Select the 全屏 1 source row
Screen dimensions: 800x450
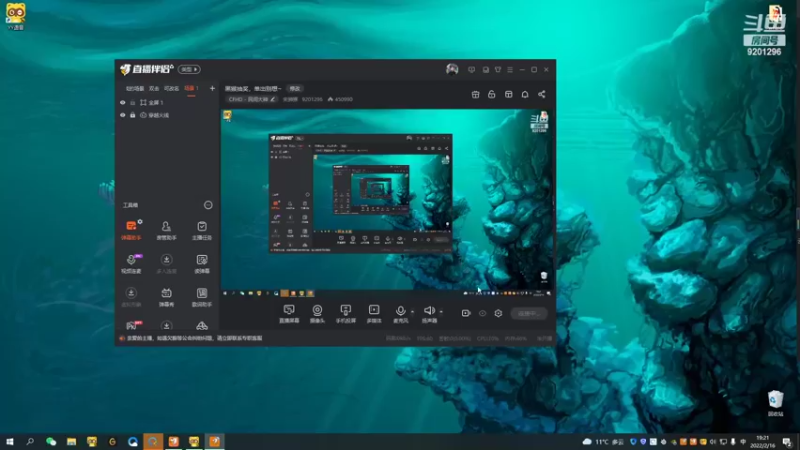pyautogui.click(x=167, y=103)
